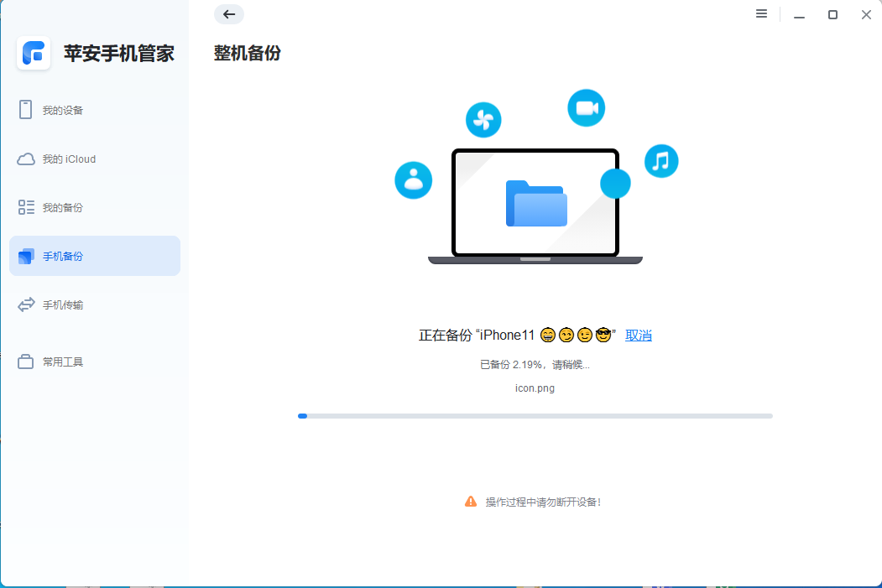Click the music note icon

click(x=661, y=160)
